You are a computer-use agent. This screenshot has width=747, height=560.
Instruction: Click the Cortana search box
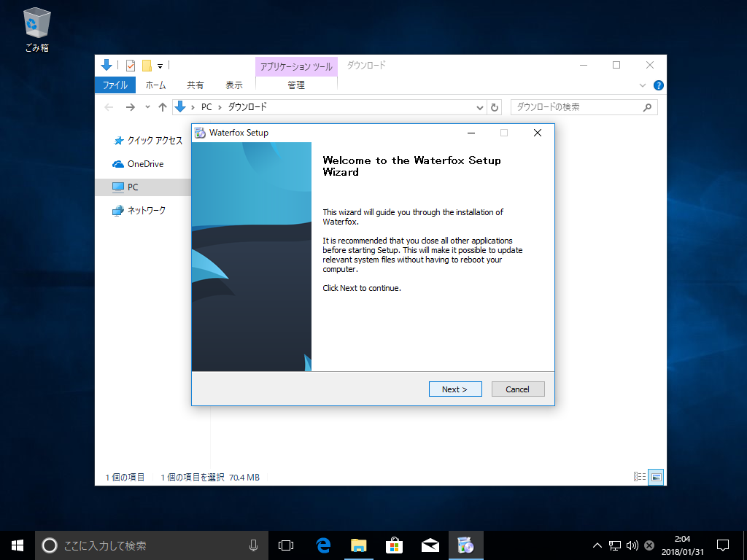[152, 545]
